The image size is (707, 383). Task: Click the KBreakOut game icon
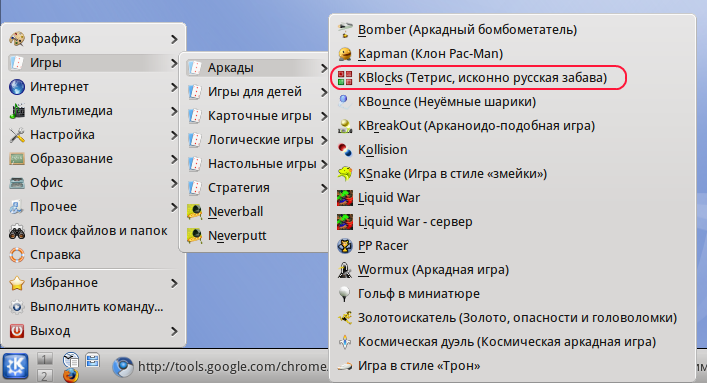(x=345, y=125)
